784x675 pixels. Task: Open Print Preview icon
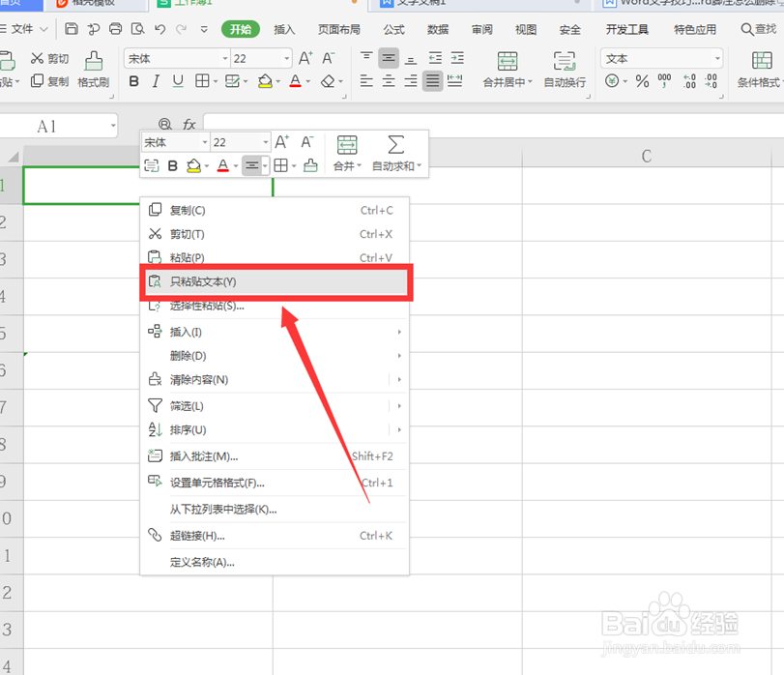pos(137,29)
